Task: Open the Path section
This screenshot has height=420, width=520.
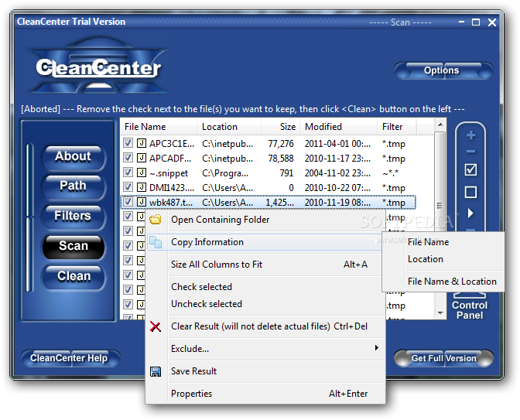Action: coord(74,186)
